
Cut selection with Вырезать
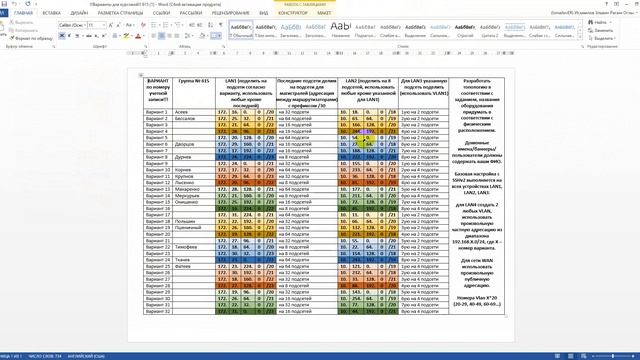tap(21, 22)
